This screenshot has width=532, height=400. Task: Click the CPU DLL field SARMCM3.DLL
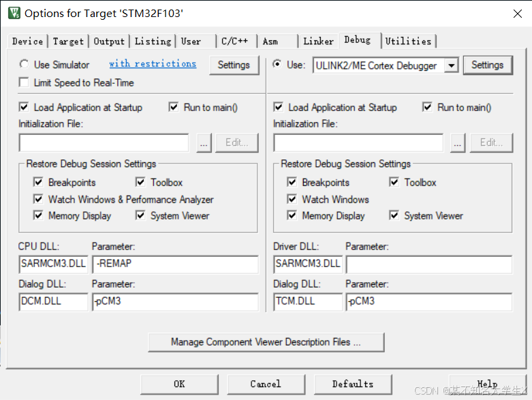54,264
